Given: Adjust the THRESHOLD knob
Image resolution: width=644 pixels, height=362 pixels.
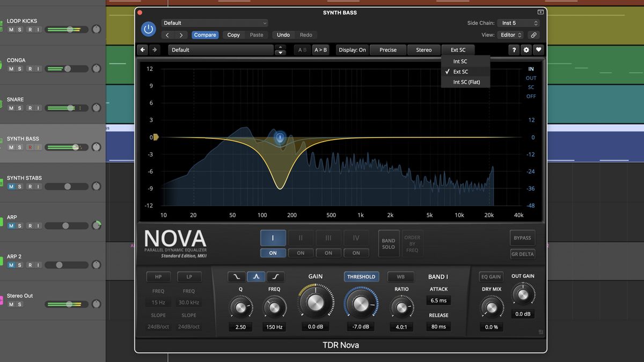Looking at the screenshot, I should click(x=361, y=302).
